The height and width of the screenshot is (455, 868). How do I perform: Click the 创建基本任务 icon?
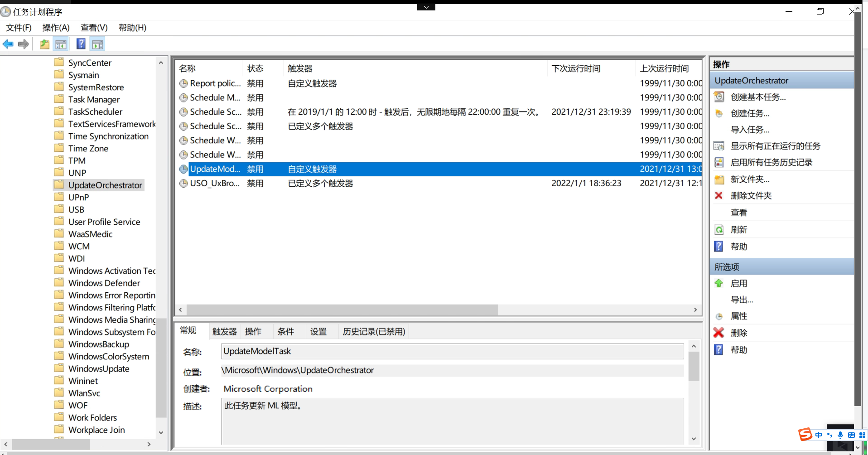719,97
